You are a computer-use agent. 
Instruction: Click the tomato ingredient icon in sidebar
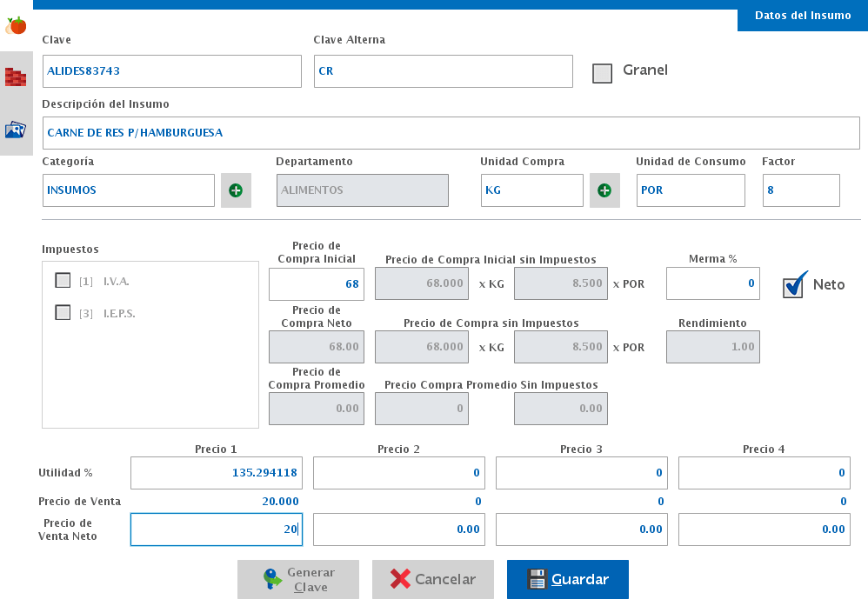pyautogui.click(x=16, y=25)
